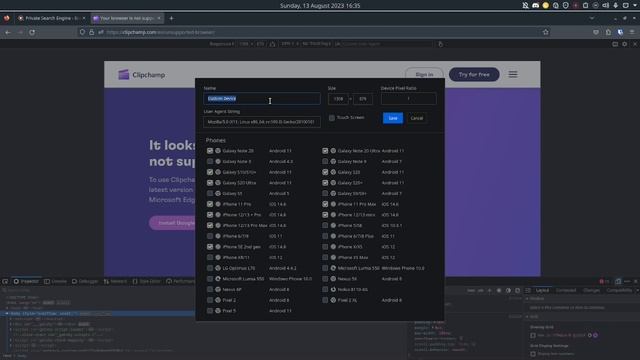Check the Pixel 5 device checkbox

tap(210, 311)
